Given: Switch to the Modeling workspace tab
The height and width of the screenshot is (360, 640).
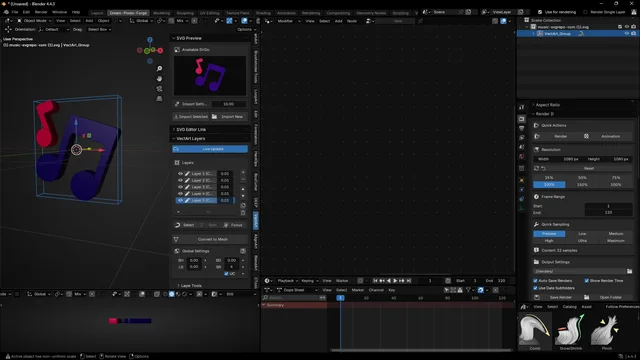Looking at the screenshot, I should pyautogui.click(x=161, y=13).
